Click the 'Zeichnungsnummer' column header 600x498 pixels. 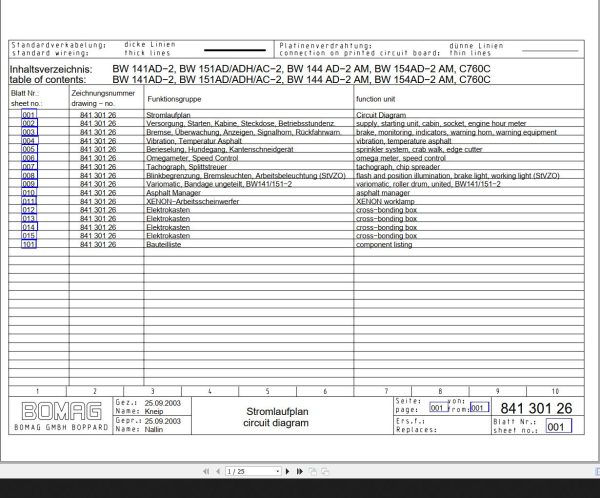click(x=103, y=93)
